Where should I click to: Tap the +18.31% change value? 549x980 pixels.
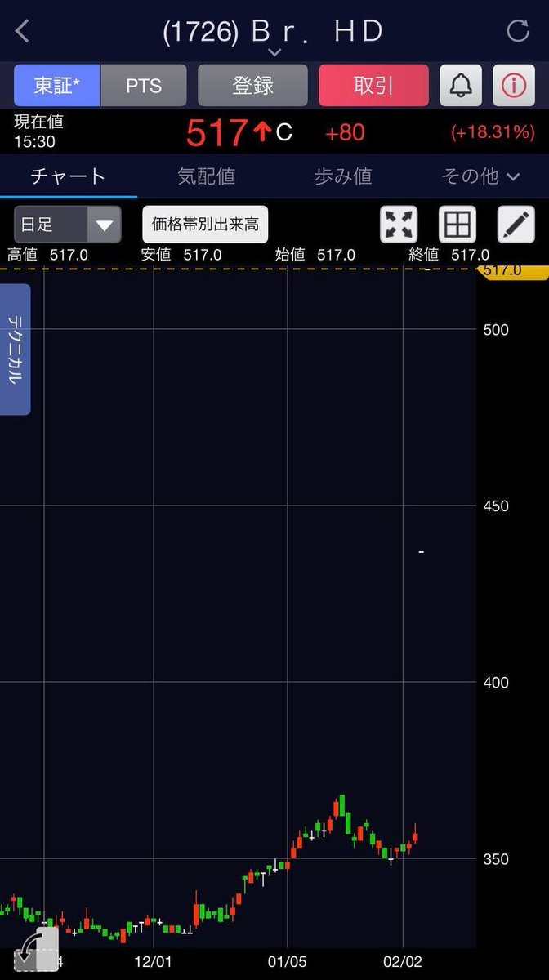(493, 132)
